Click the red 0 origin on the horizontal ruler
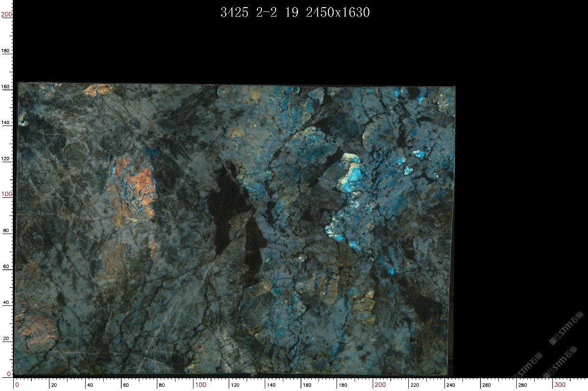This screenshot has width=588, height=391. point(17,385)
